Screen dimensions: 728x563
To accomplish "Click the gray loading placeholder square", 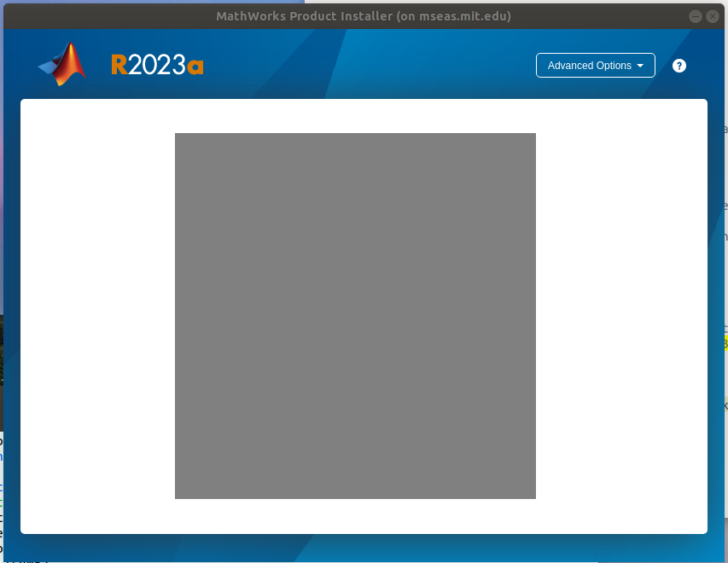I will pos(355,316).
